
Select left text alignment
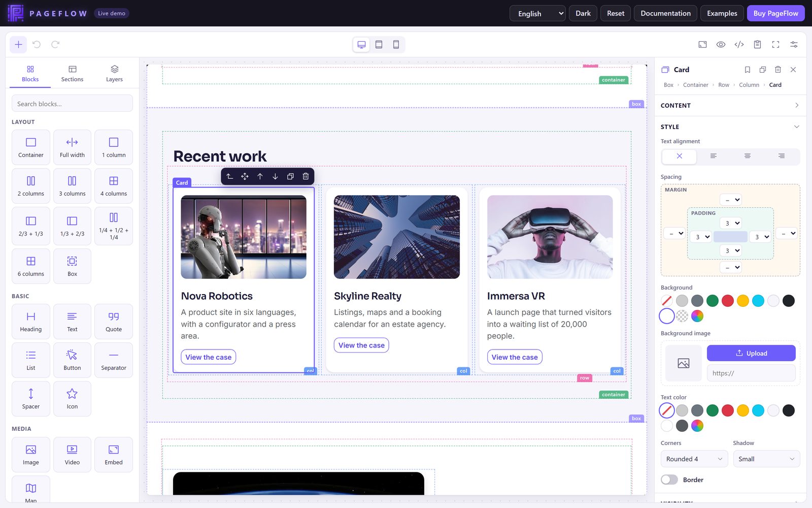coord(714,156)
